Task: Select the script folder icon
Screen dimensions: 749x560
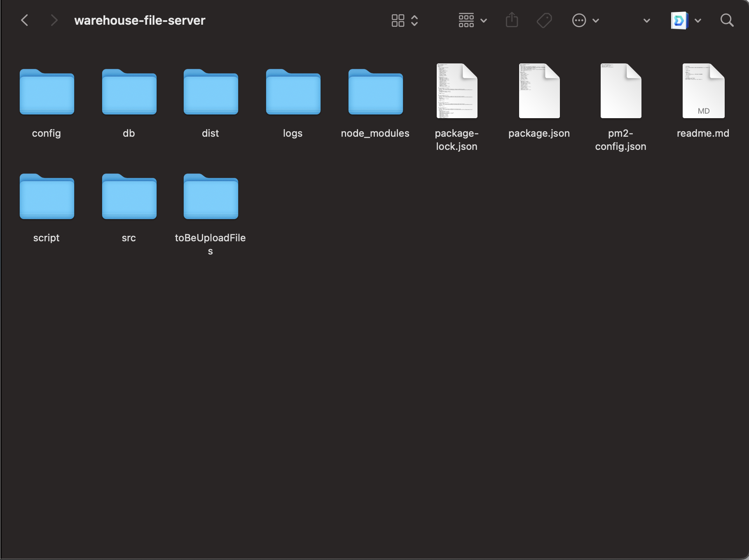Action: click(x=47, y=196)
